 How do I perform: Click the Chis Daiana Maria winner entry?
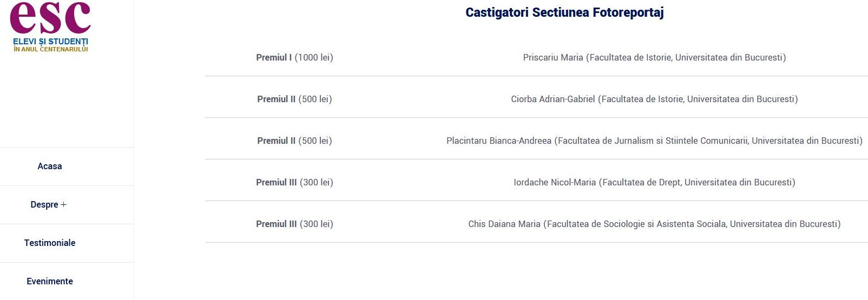[654, 224]
